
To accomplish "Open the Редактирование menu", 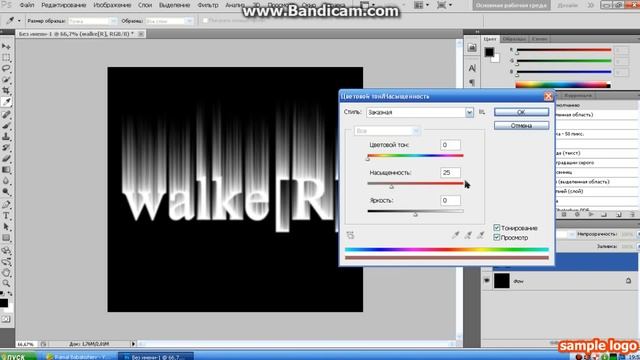I will (x=64, y=5).
